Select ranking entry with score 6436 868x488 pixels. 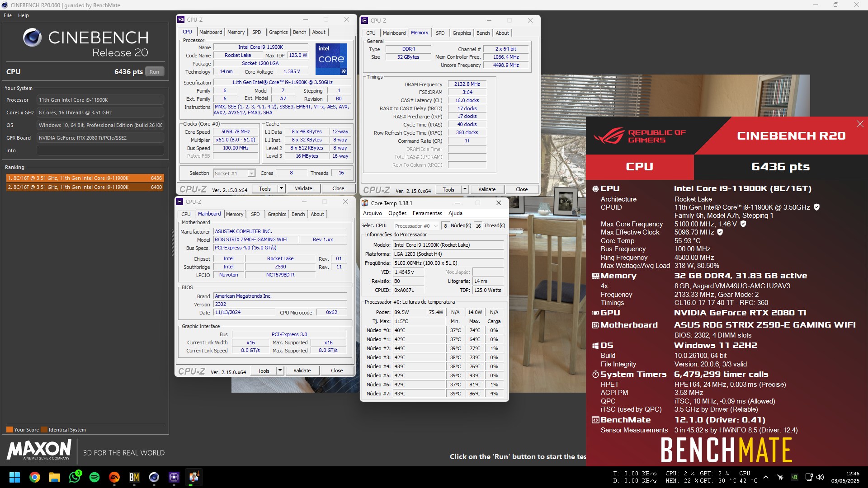85,178
